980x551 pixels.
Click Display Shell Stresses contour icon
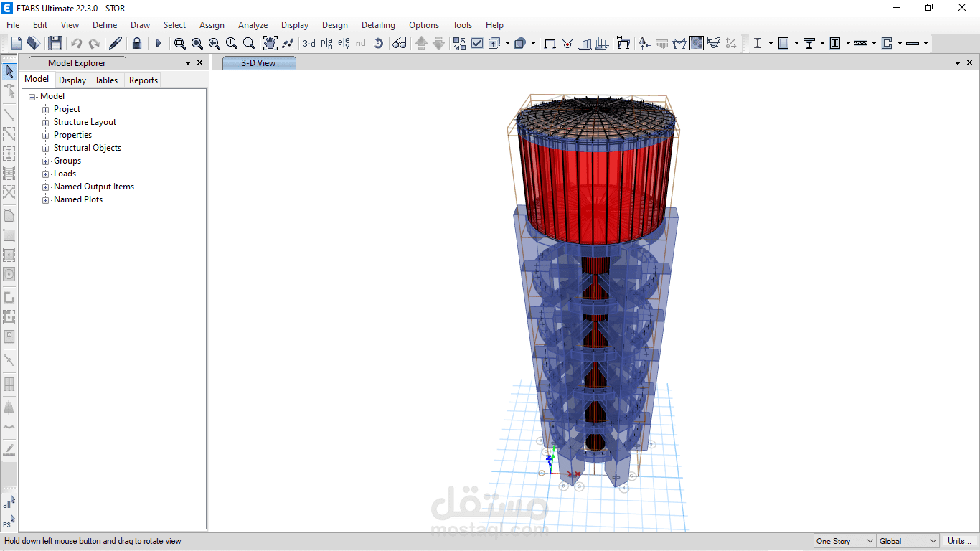697,43
